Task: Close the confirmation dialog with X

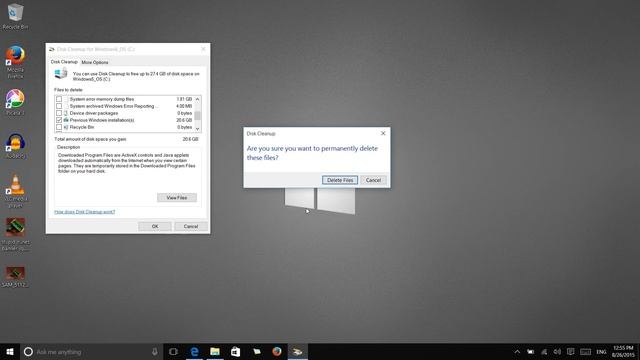Action: point(383,133)
